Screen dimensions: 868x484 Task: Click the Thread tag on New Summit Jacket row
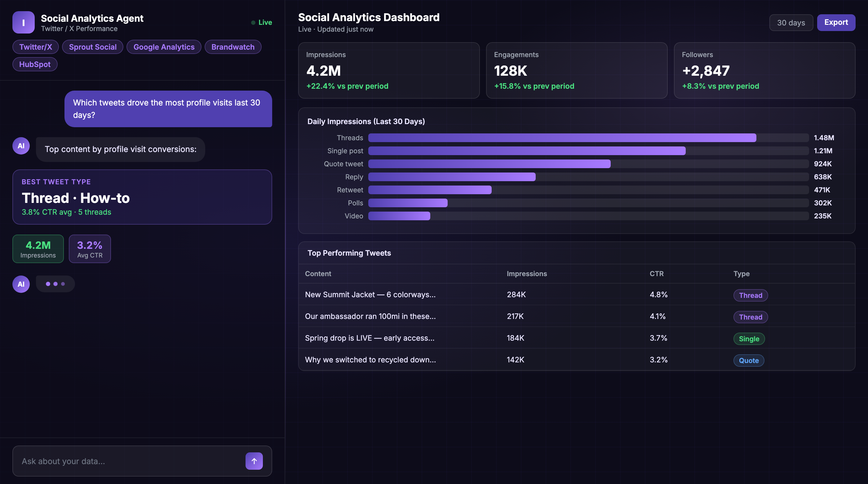click(x=751, y=295)
